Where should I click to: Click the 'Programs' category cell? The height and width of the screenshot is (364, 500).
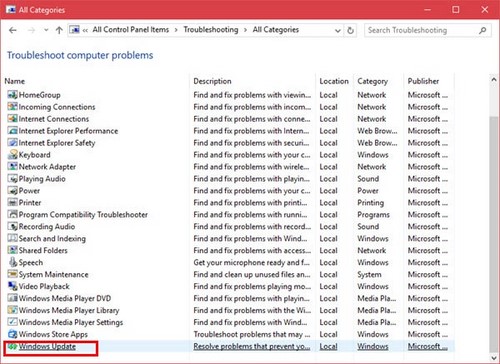(373, 215)
